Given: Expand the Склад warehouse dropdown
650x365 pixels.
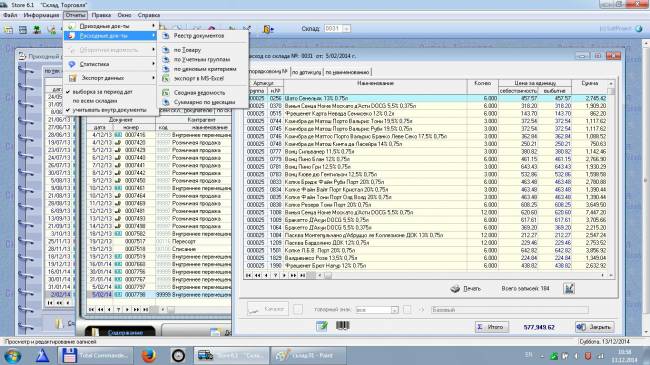Looking at the screenshot, I should tap(346, 29).
